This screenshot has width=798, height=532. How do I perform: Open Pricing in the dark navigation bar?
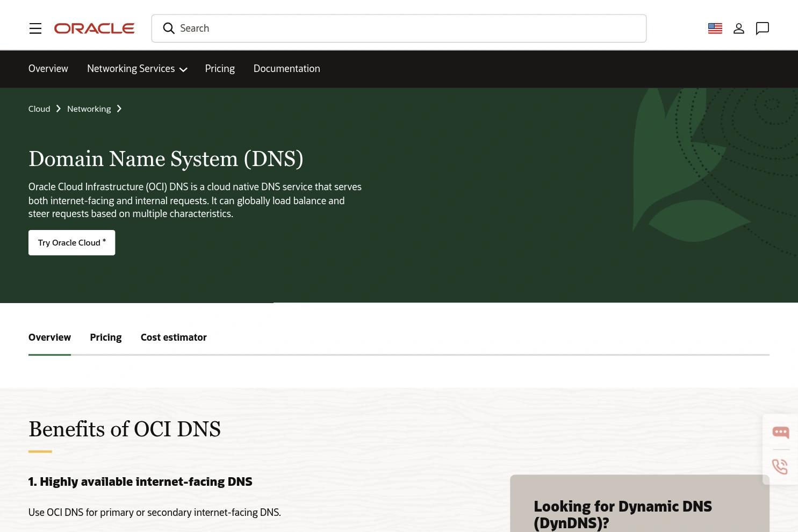click(x=220, y=69)
